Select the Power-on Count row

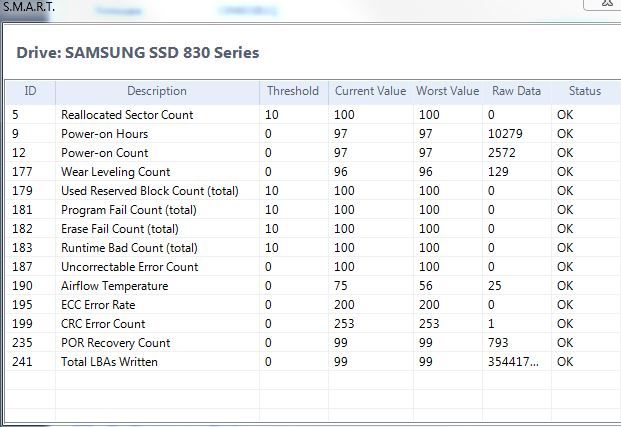pyautogui.click(x=313, y=152)
